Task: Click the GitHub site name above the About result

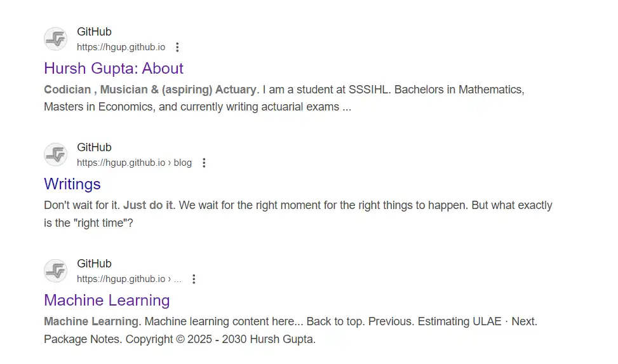Action: pyautogui.click(x=94, y=32)
